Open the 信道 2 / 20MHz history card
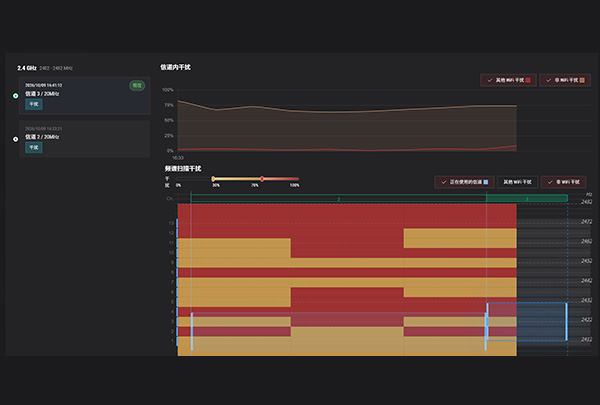The image size is (600, 405). 84,139
